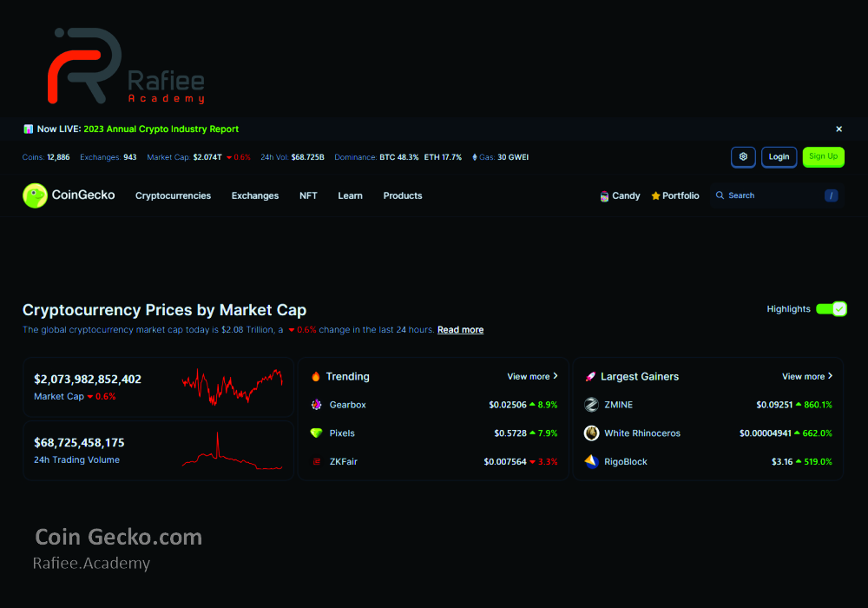Click the CoinGecko gecko logo icon

pyautogui.click(x=35, y=195)
